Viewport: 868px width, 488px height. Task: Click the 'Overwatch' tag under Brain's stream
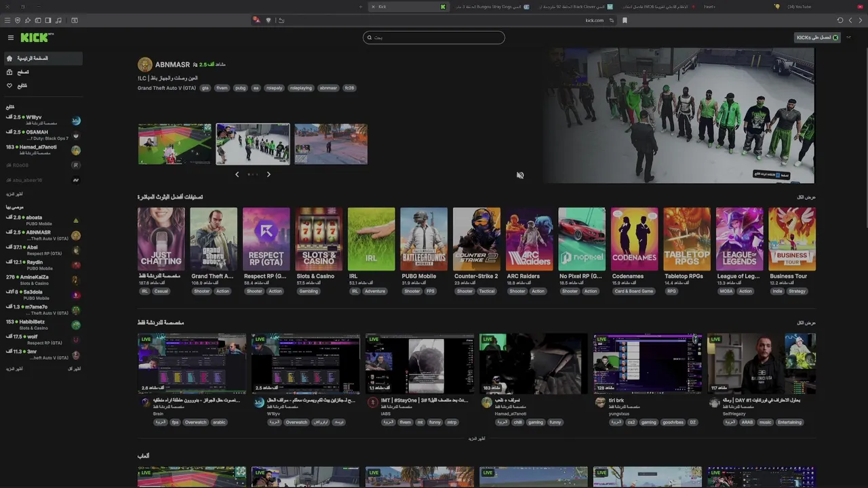195,422
